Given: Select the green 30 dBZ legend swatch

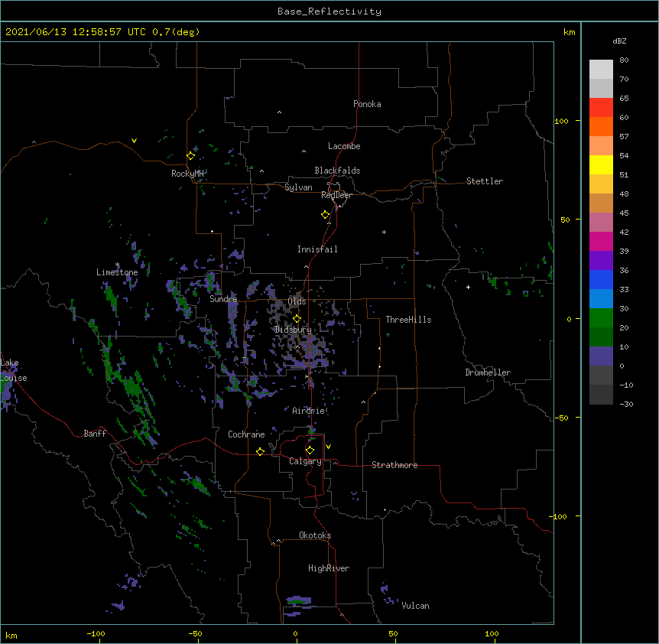Looking at the screenshot, I should coord(601,318).
